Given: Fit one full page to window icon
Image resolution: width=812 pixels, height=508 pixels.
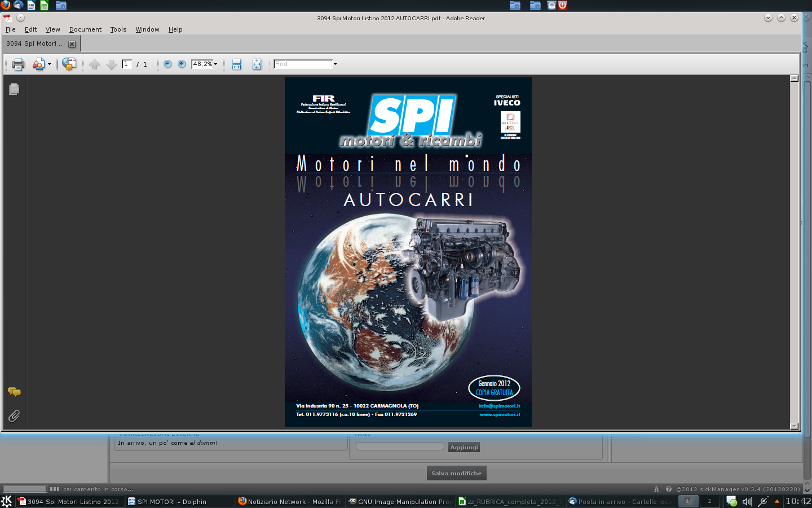Looking at the screenshot, I should click(257, 64).
